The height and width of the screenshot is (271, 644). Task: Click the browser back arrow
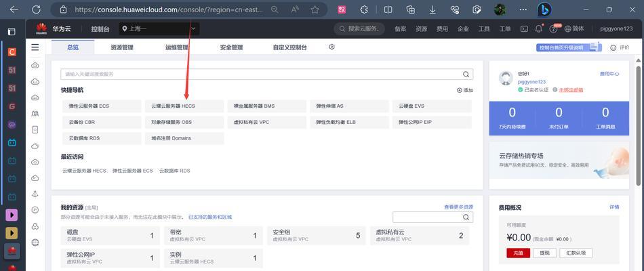click(x=14, y=9)
